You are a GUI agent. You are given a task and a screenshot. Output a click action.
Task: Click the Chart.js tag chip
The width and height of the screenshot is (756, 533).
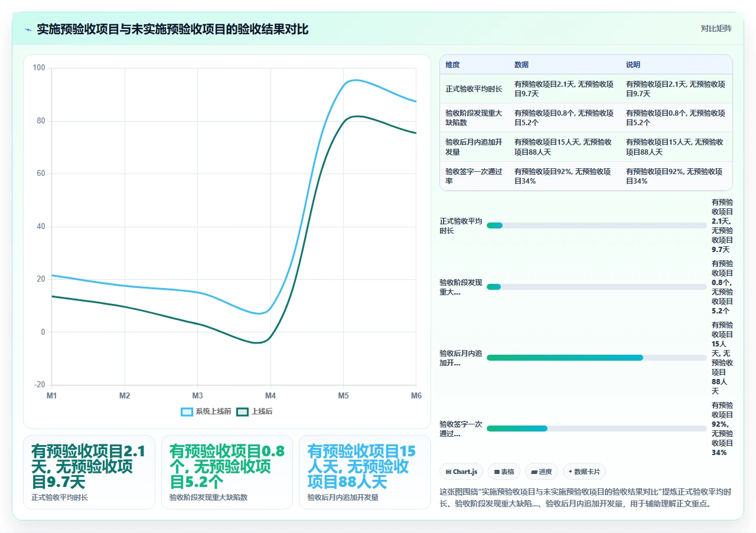click(461, 472)
